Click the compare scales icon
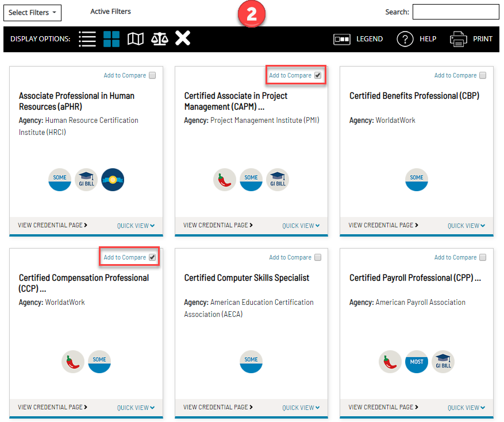Image resolution: width=504 pixels, height=422 pixels. (x=160, y=39)
